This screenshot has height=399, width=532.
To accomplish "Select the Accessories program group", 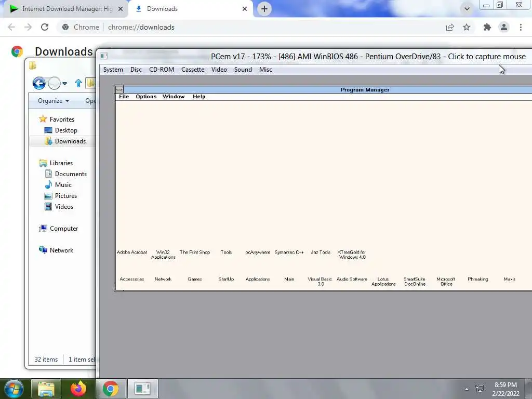I will click(131, 279).
